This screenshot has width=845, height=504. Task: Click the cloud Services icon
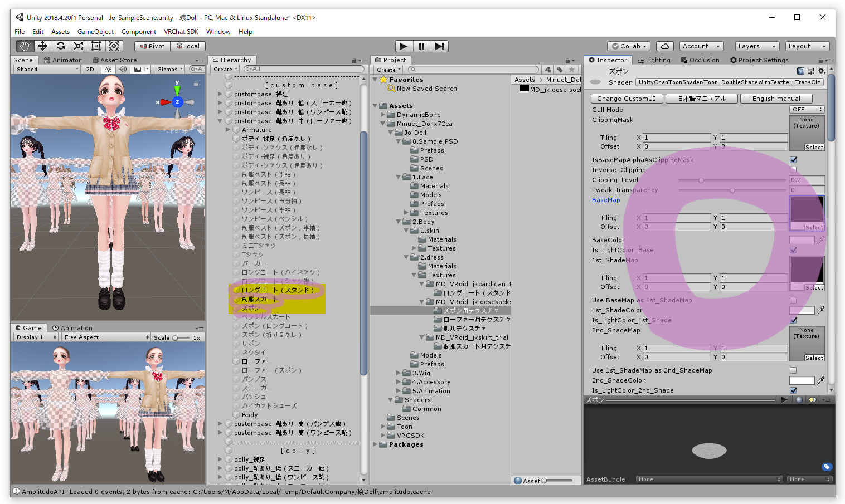665,46
